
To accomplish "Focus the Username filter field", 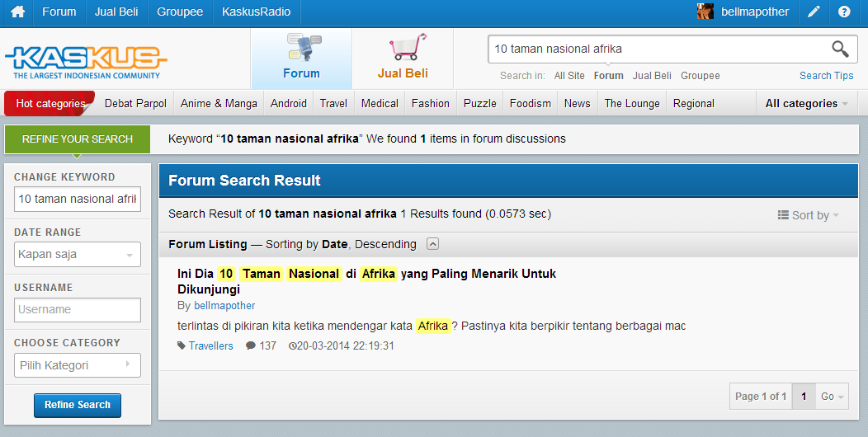I will [x=78, y=310].
